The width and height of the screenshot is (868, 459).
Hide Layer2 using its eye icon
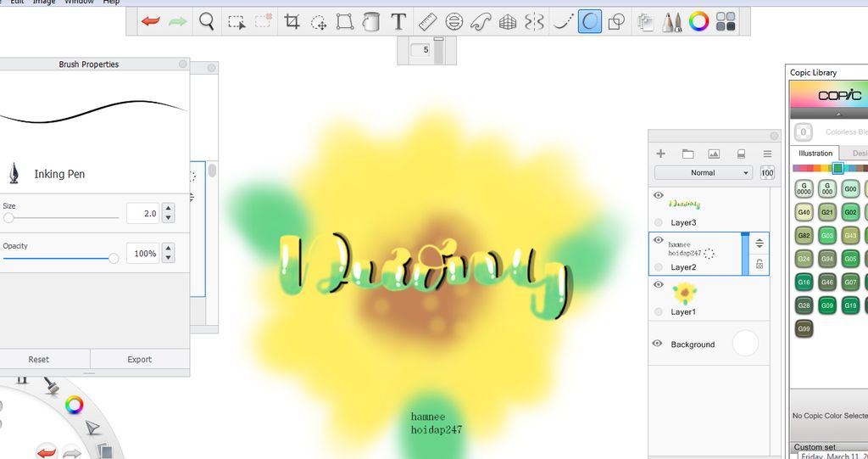tap(658, 240)
